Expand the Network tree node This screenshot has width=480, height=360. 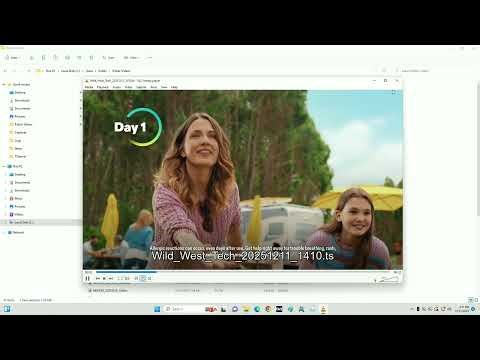pos(4,232)
